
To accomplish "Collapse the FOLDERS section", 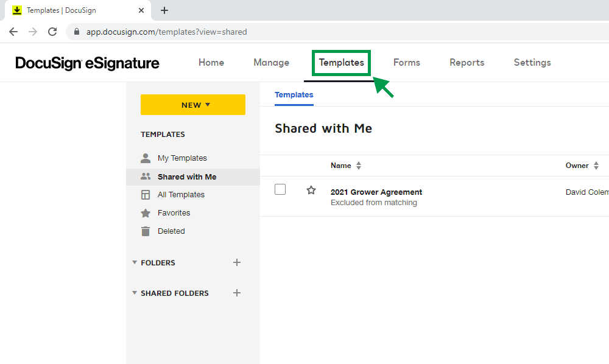I will pos(135,262).
